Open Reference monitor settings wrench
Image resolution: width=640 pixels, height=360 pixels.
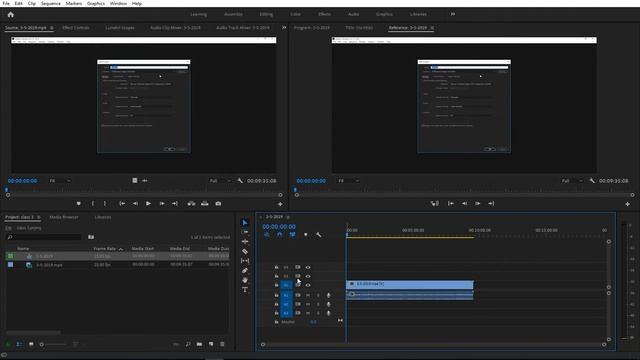(592, 180)
